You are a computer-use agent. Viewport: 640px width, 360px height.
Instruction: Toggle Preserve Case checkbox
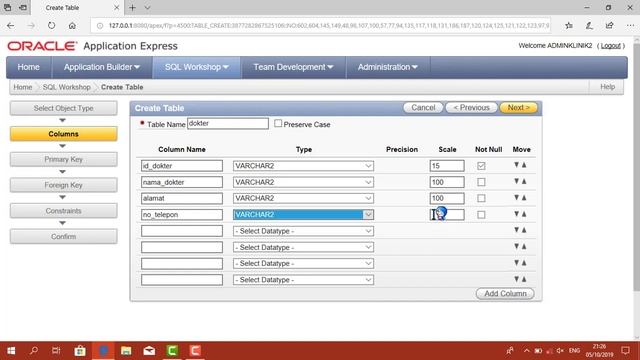pyautogui.click(x=278, y=123)
